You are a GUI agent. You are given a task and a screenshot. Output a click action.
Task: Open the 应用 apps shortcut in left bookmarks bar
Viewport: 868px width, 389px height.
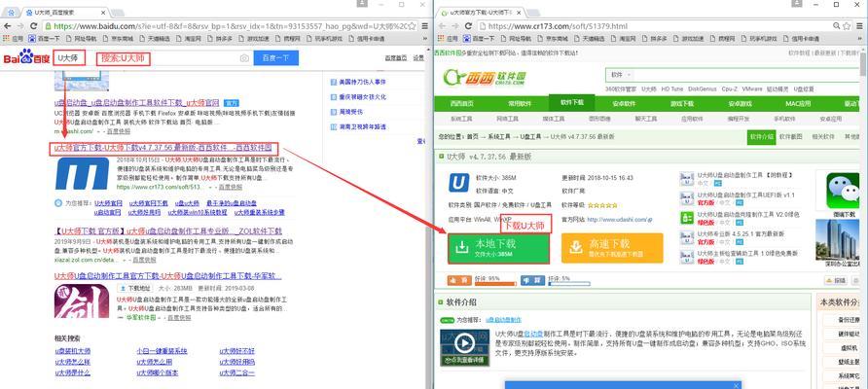point(14,39)
